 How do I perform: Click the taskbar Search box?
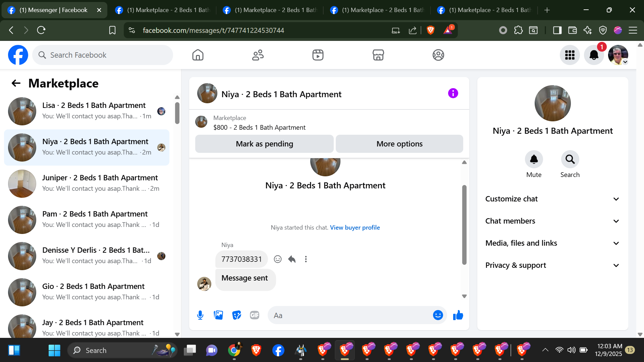coord(123,350)
